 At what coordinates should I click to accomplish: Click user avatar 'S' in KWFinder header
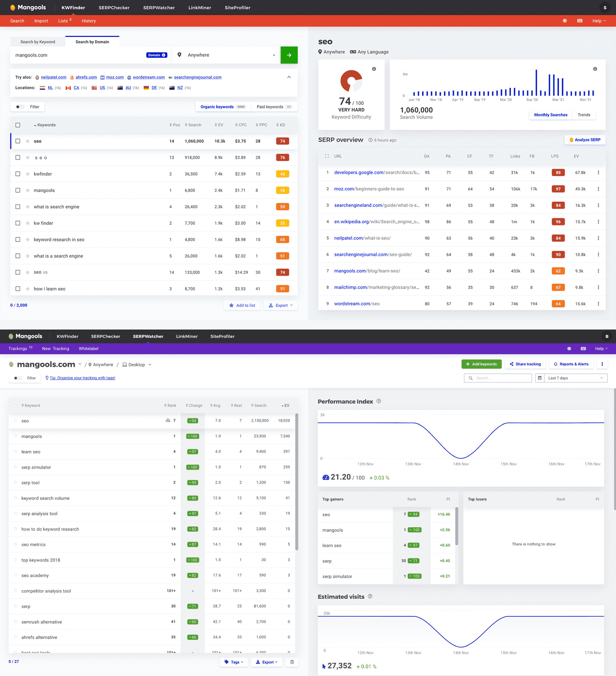point(605,8)
